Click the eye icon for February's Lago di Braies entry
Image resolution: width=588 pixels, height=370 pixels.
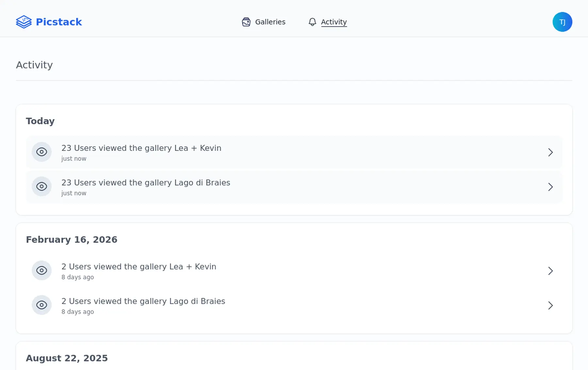click(41, 305)
